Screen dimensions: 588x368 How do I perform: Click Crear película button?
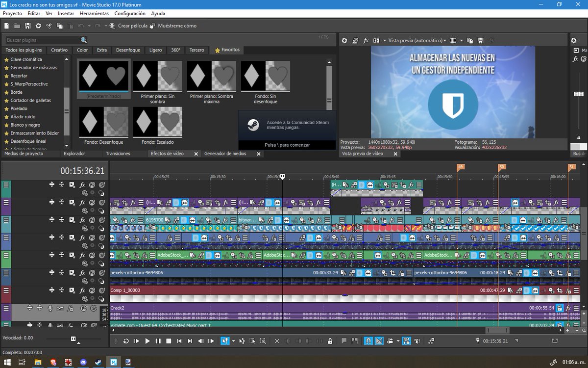coord(129,26)
